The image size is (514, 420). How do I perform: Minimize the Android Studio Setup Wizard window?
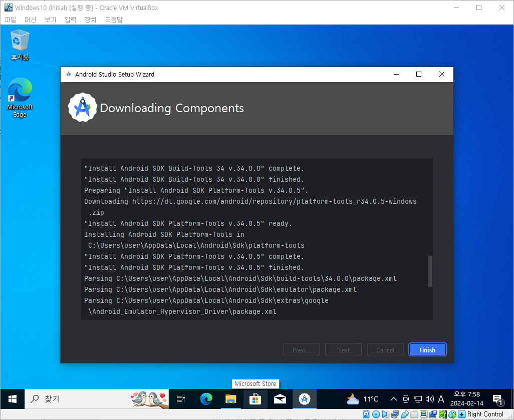point(396,75)
